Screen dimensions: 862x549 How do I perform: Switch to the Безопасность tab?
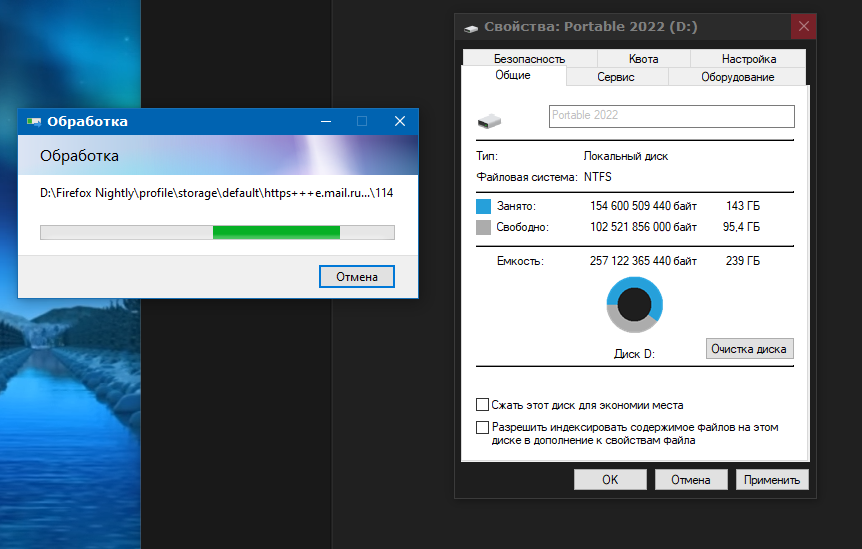pyautogui.click(x=529, y=59)
